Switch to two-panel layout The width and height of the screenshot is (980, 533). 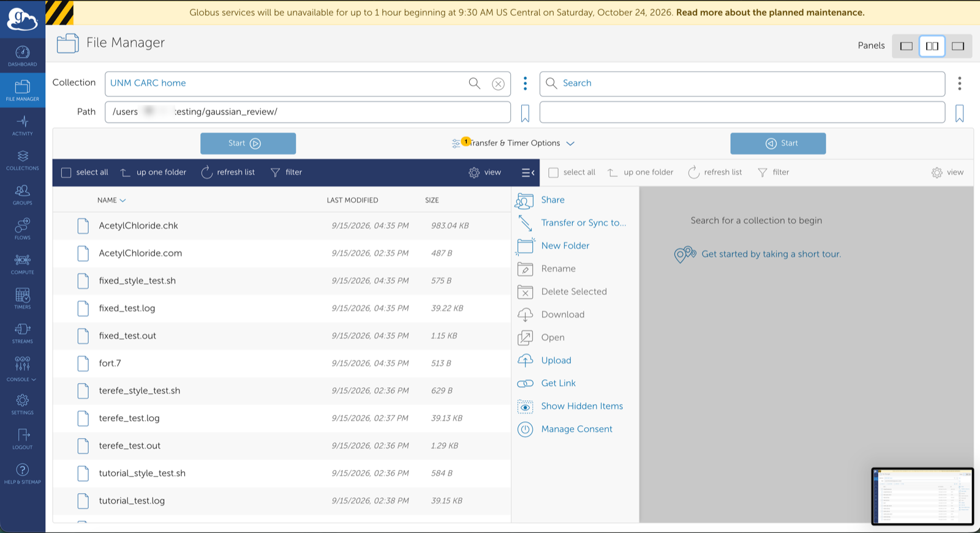(x=932, y=46)
